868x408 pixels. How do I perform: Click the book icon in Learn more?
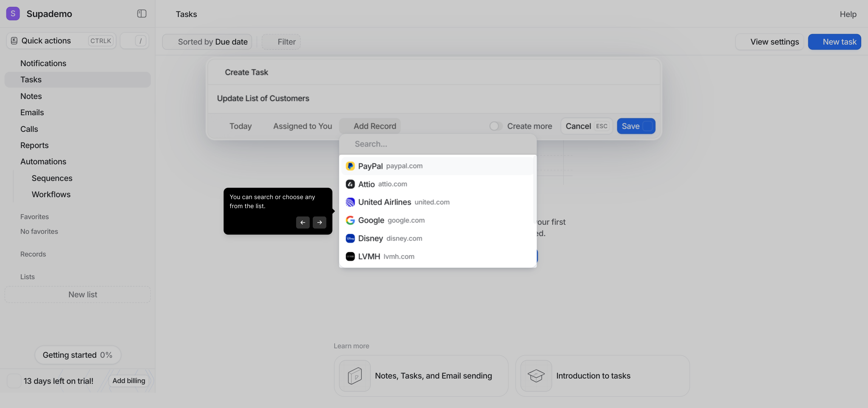[355, 376]
